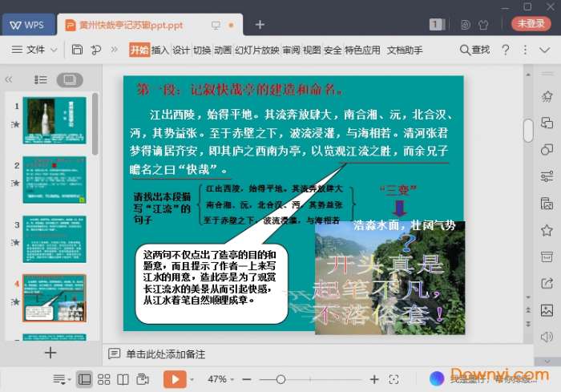The image size is (561, 392).
Task: Select slide 4 thumbnail
Action: pos(54,298)
